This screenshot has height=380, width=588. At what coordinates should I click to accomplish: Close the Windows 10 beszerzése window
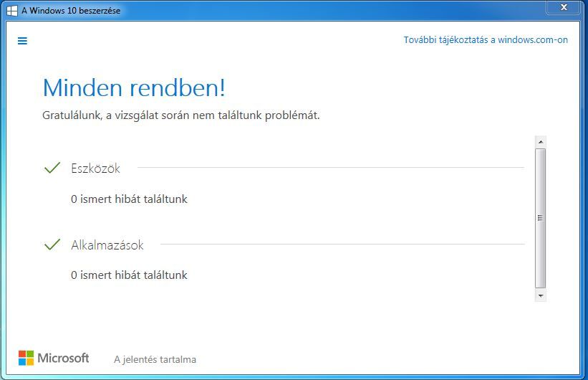tap(563, 7)
